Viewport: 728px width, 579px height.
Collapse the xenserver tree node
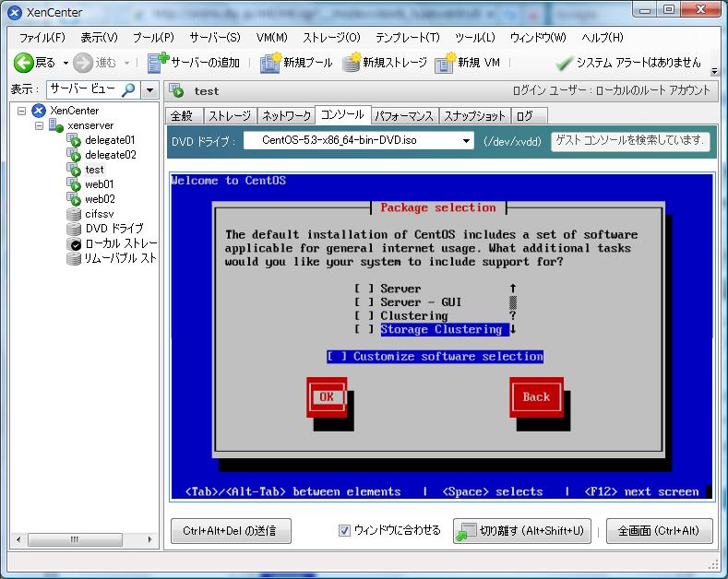(39, 125)
